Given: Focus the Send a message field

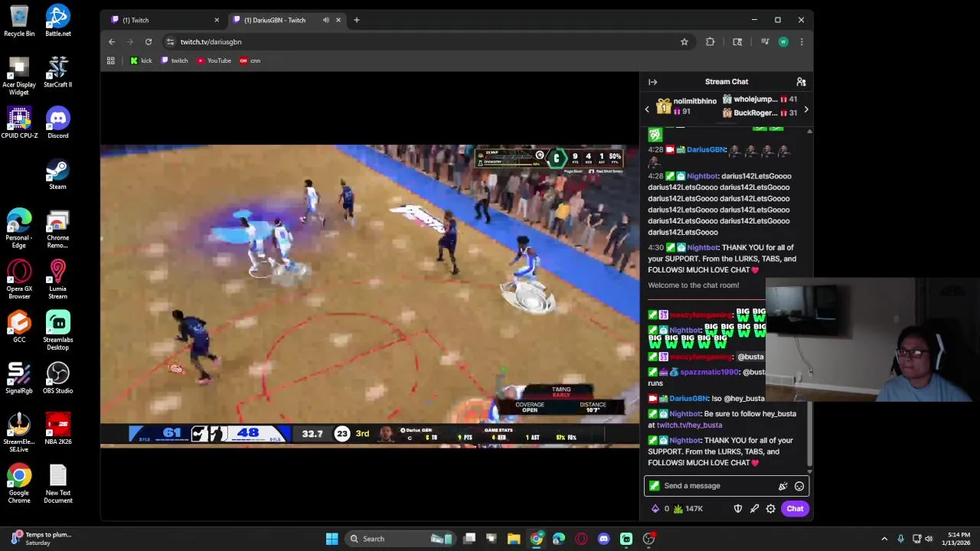Looking at the screenshot, I should click(727, 486).
